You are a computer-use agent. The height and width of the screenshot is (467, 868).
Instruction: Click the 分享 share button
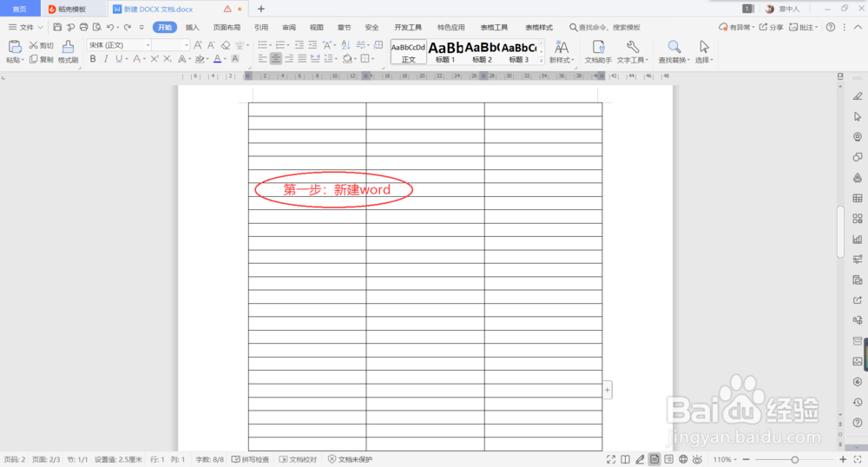click(x=771, y=27)
